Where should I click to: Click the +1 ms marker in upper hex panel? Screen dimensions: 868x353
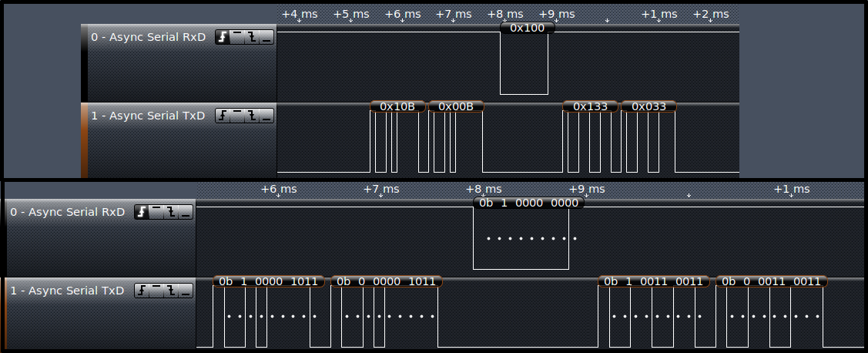(659, 15)
